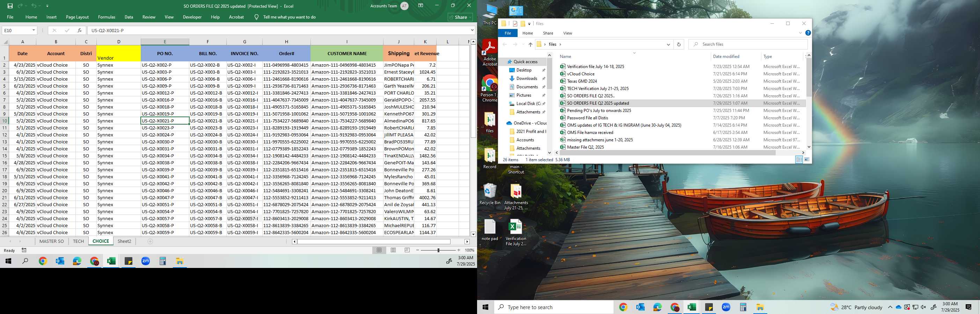Image resolution: width=980 pixels, height=314 pixels.
Task: Select the Recycle Bin desktop icon
Action: 490,194
